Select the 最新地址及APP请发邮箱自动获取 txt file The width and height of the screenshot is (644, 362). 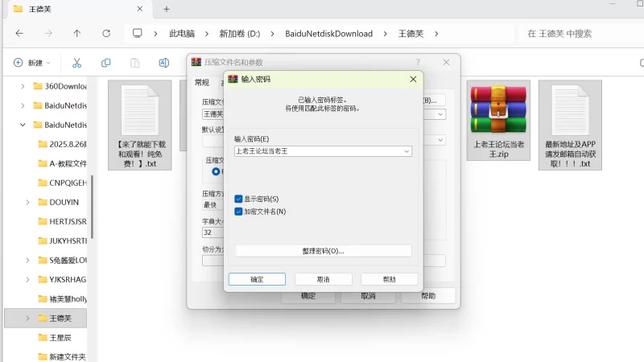pyautogui.click(x=570, y=125)
